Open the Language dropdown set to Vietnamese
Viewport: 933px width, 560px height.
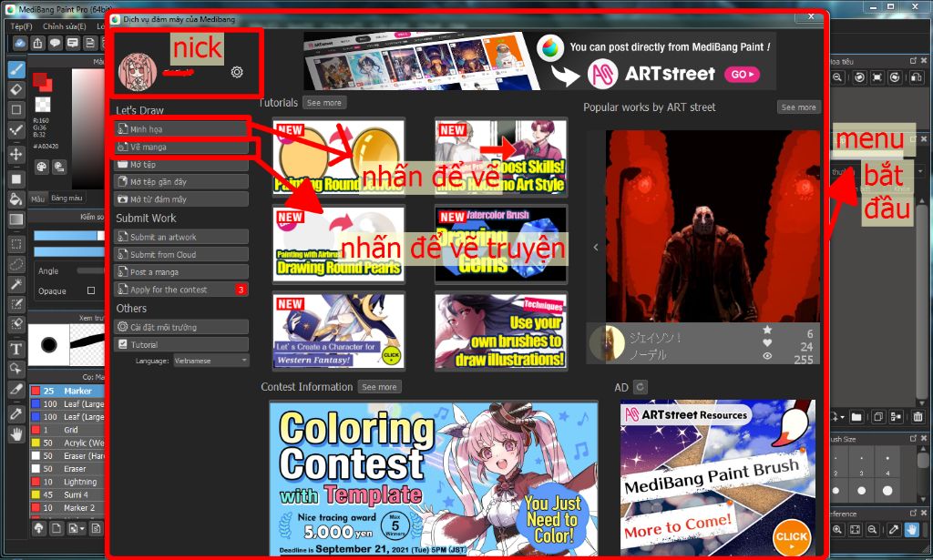(211, 361)
